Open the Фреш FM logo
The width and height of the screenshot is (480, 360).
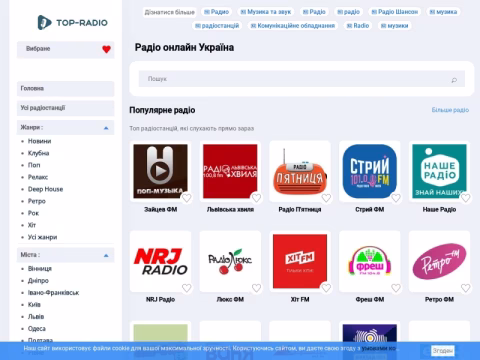[x=370, y=261]
